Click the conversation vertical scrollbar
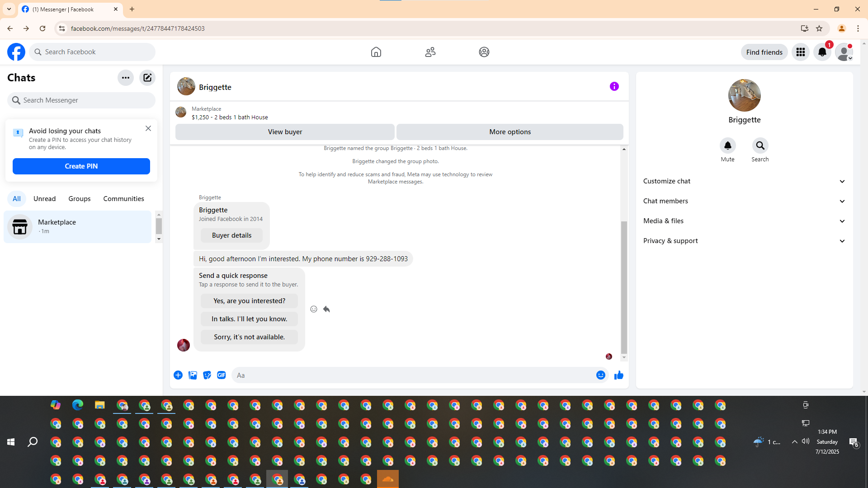This screenshot has height=488, width=868. point(624,287)
